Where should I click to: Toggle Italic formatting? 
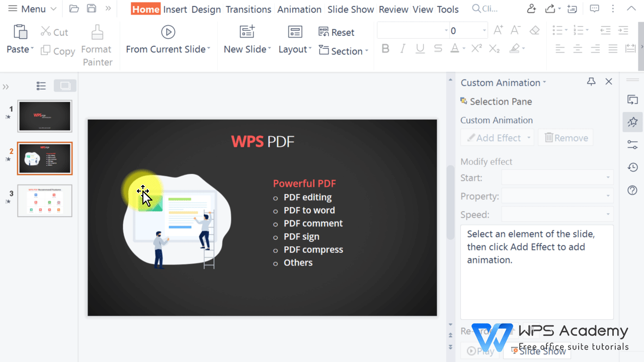(403, 49)
